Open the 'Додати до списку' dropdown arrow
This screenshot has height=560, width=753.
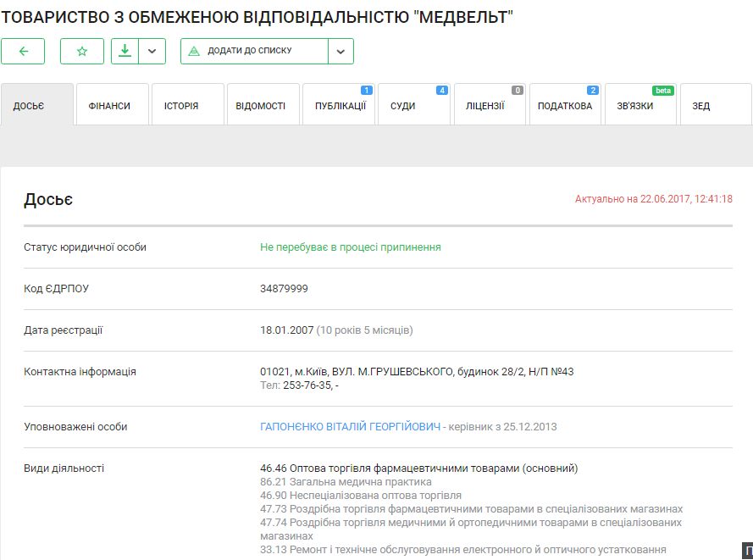pyautogui.click(x=341, y=51)
